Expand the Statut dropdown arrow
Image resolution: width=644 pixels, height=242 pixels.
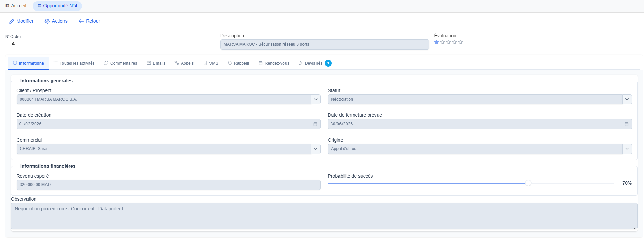(x=627, y=99)
